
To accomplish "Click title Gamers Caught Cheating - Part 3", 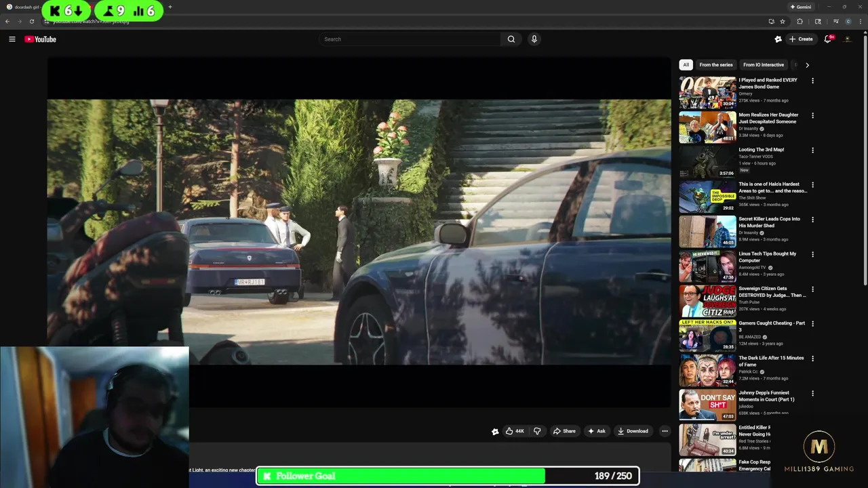I will [x=772, y=326].
